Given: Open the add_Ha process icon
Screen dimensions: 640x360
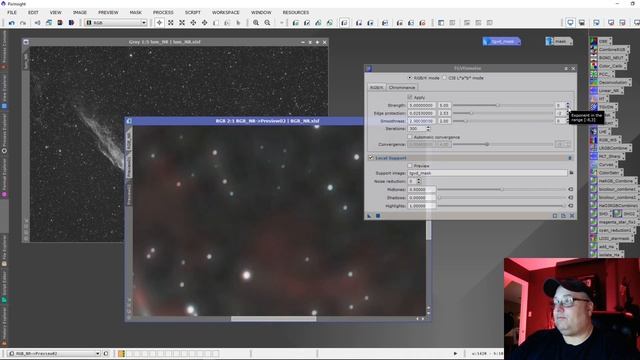Looking at the screenshot, I should (604, 247).
